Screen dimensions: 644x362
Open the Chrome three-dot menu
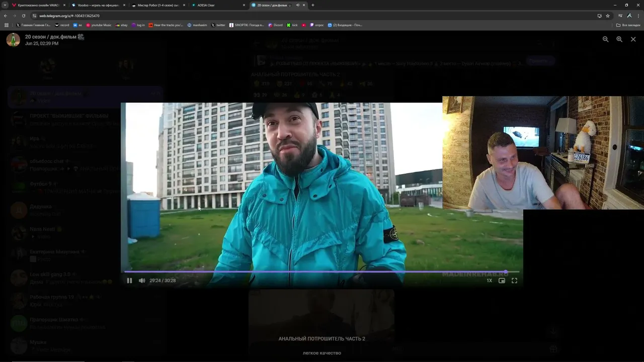(638, 16)
